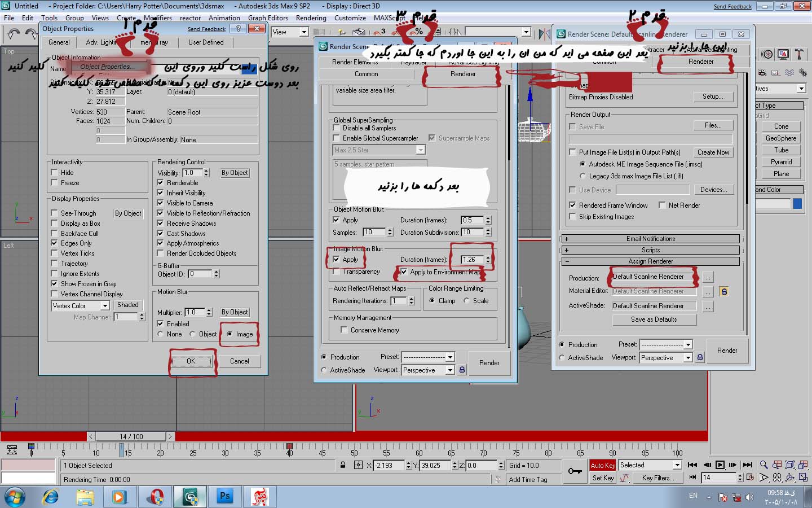Collapse the Assign Renderer rollout

(650, 261)
